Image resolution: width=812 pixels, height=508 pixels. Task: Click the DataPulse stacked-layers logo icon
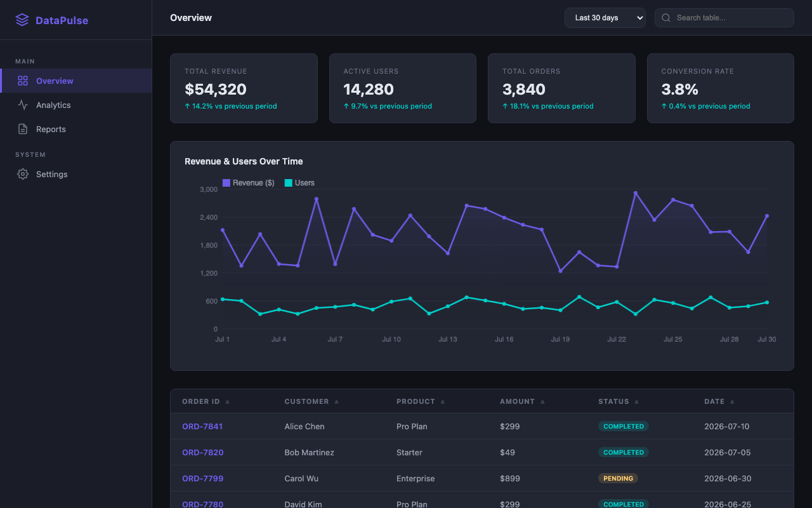tap(22, 20)
